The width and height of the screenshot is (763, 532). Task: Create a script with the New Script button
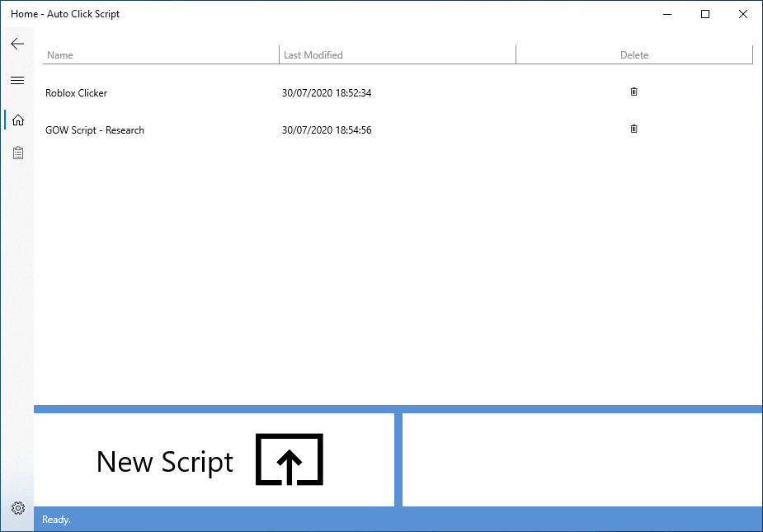click(x=165, y=462)
